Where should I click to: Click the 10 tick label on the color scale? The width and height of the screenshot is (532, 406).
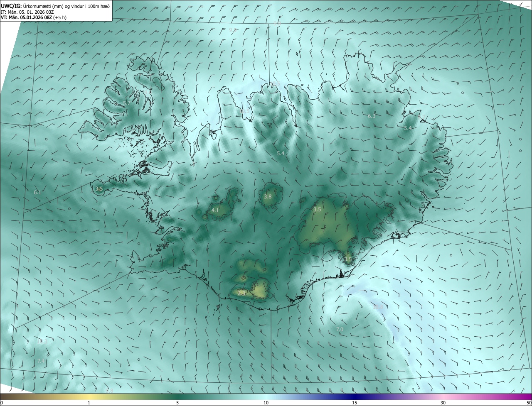[266, 403]
